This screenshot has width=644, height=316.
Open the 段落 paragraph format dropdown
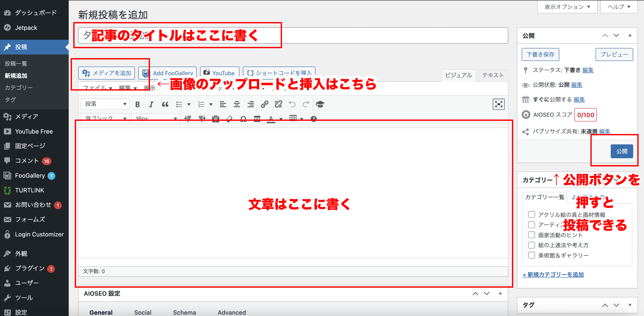[x=105, y=104]
